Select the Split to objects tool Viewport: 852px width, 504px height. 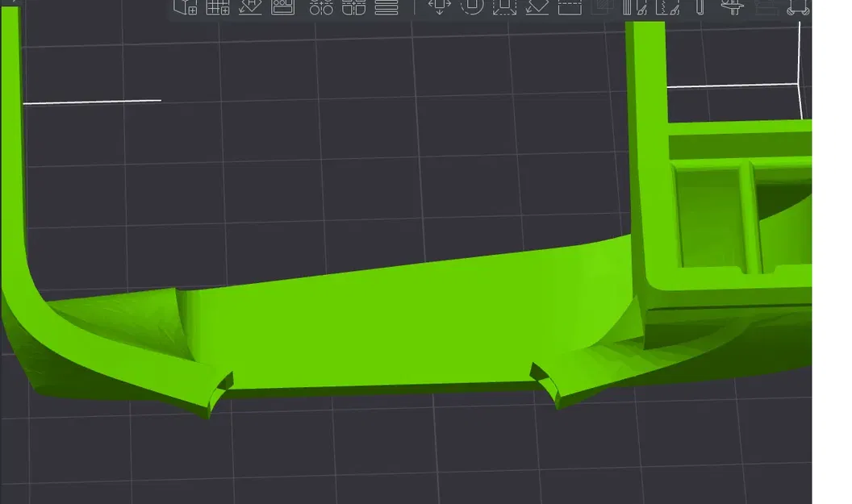(322, 8)
